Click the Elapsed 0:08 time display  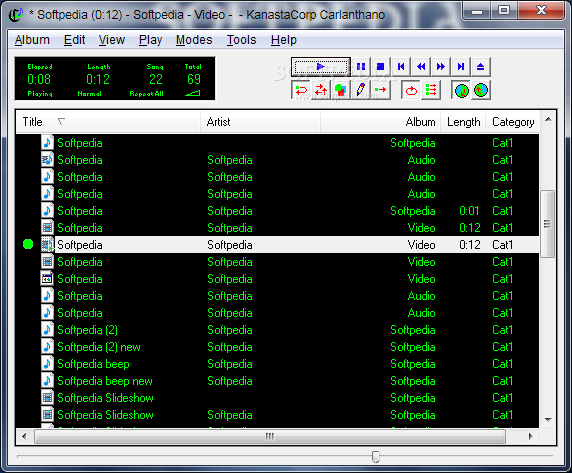[39, 79]
